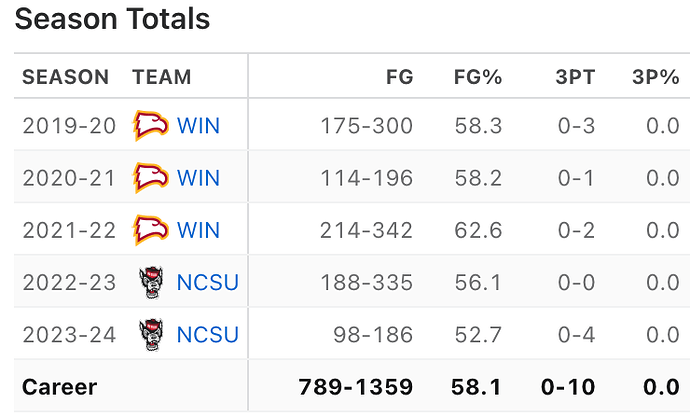Open the WIN team link for 2021-22
This screenshot has height=417, width=690.
tap(198, 230)
